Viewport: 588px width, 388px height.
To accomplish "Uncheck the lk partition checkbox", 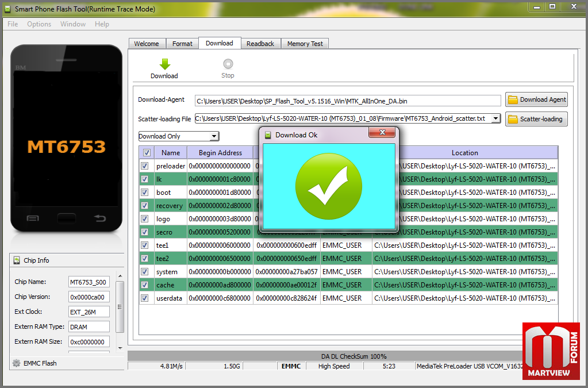I will 144,179.
